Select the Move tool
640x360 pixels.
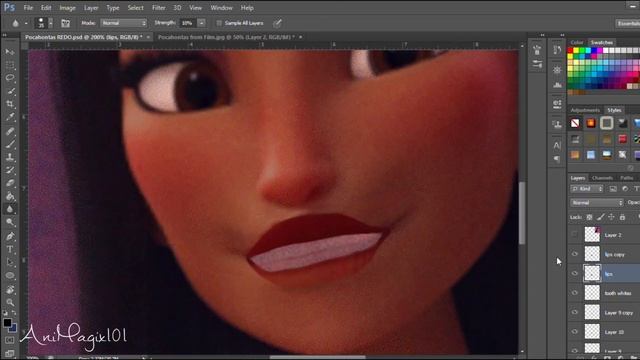click(10, 52)
